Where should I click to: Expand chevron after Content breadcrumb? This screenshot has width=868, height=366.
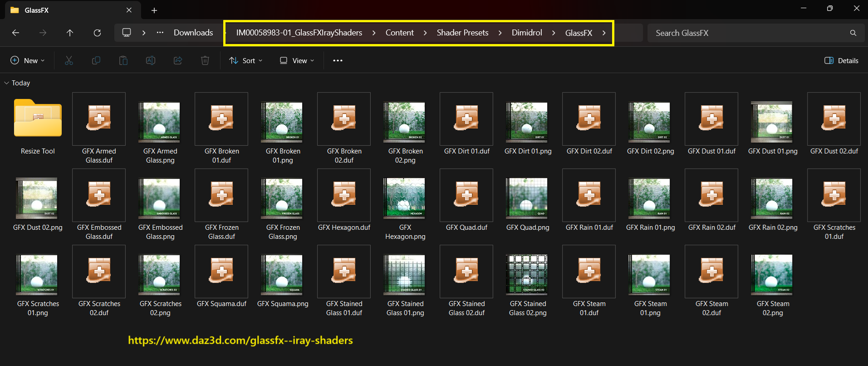(x=425, y=33)
